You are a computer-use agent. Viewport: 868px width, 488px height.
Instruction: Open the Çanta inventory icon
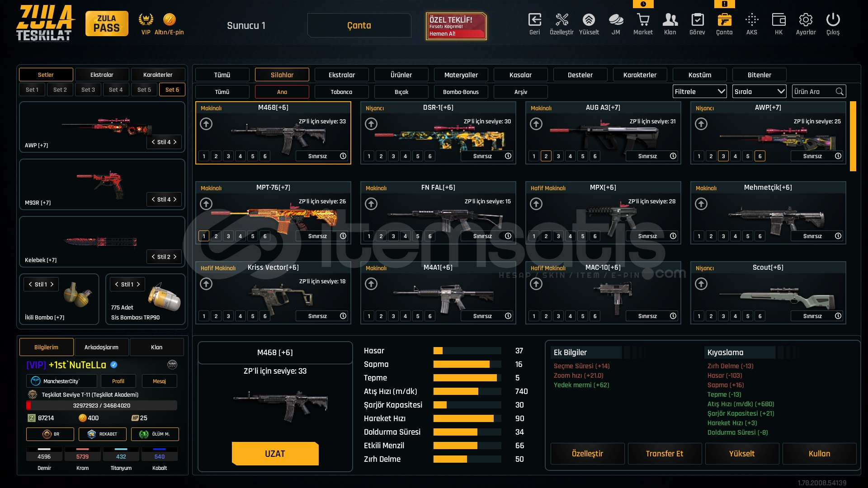pos(724,20)
